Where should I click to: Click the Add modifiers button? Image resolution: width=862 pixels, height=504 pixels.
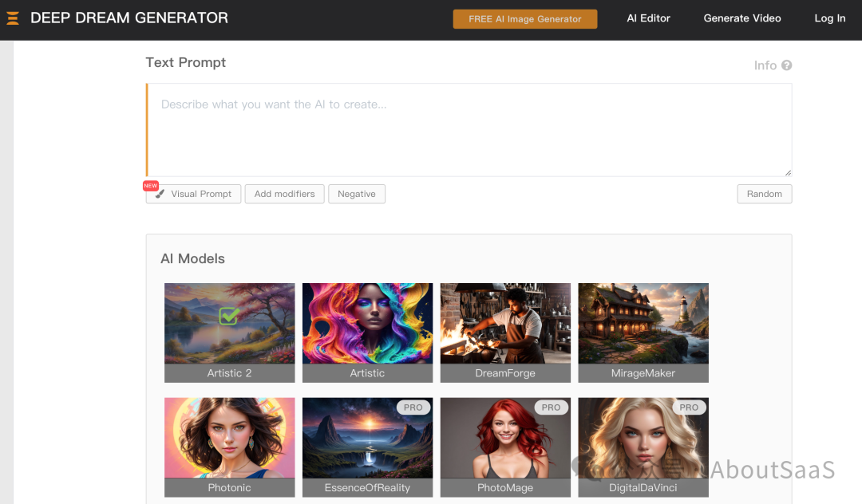(285, 194)
